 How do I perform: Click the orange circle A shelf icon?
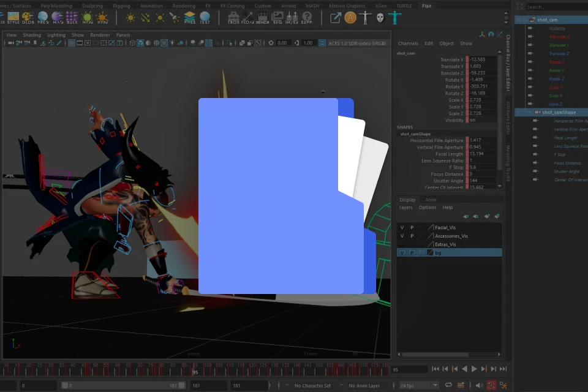click(x=350, y=18)
